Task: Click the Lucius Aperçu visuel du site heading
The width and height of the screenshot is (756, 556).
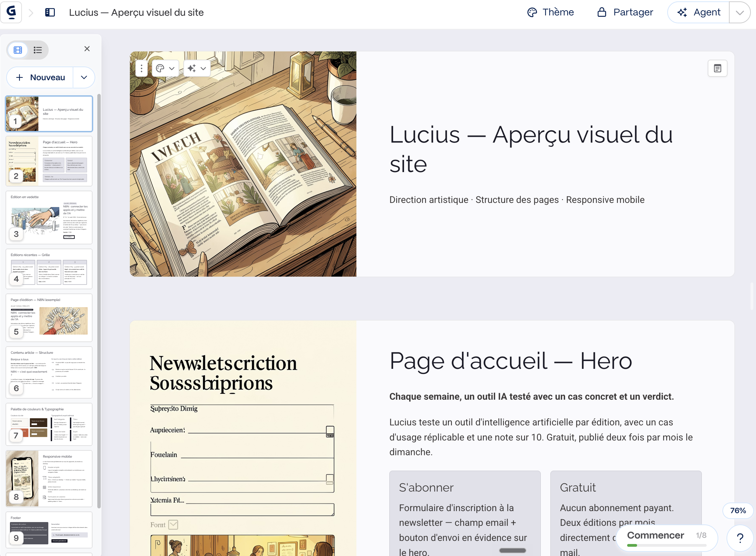Action: 531,149
